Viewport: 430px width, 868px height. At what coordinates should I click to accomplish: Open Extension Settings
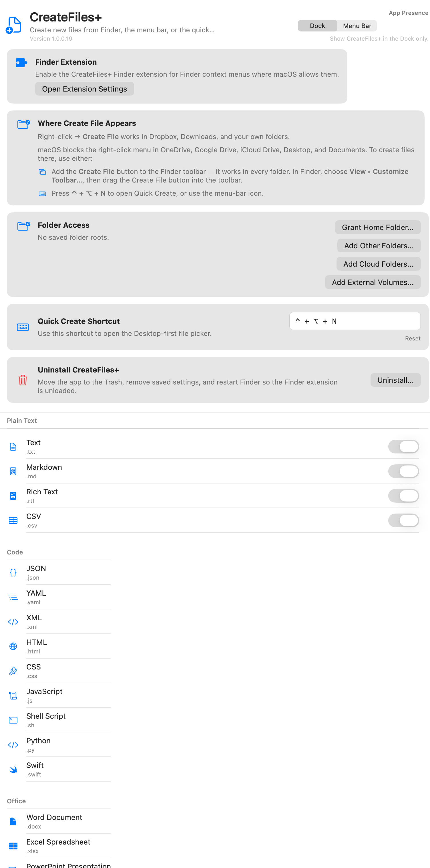[85, 89]
